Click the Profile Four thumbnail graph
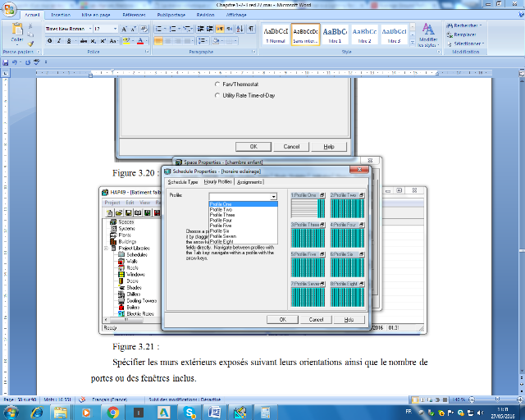The image size is (525, 420). point(347,237)
